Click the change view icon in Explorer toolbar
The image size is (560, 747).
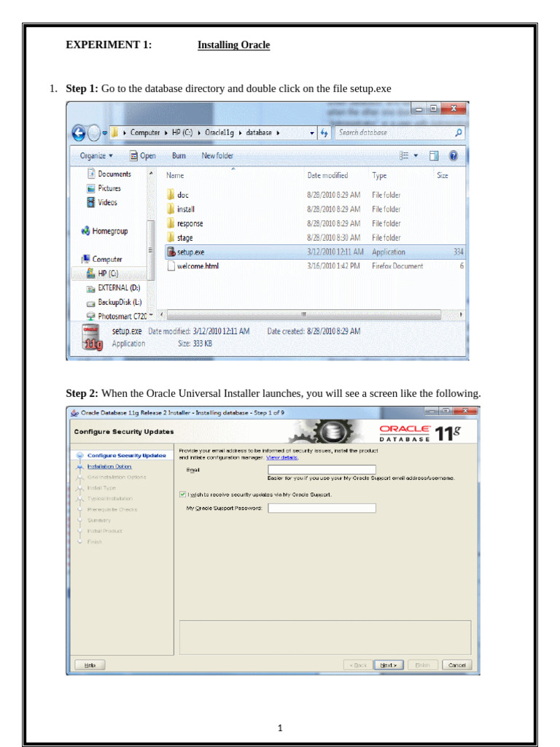coord(404,155)
